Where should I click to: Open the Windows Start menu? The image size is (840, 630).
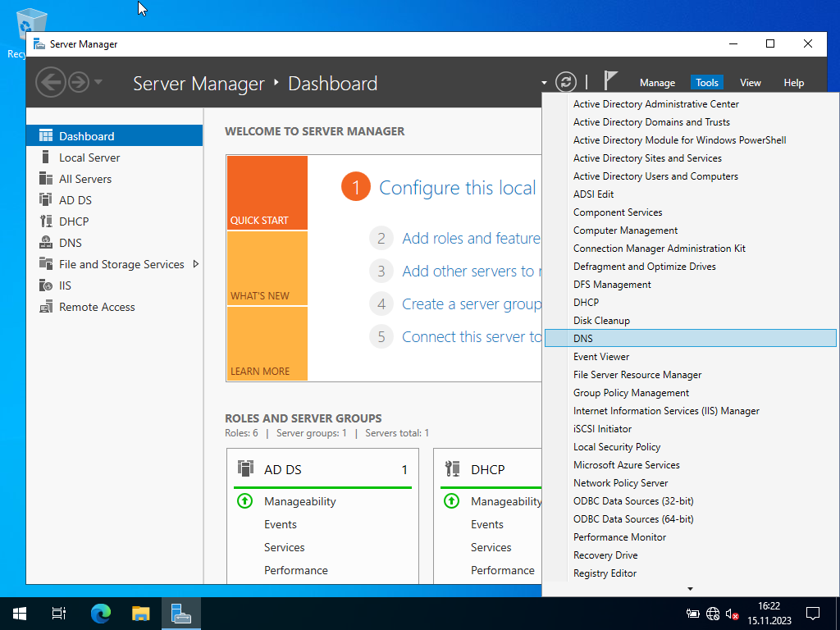tap(20, 614)
